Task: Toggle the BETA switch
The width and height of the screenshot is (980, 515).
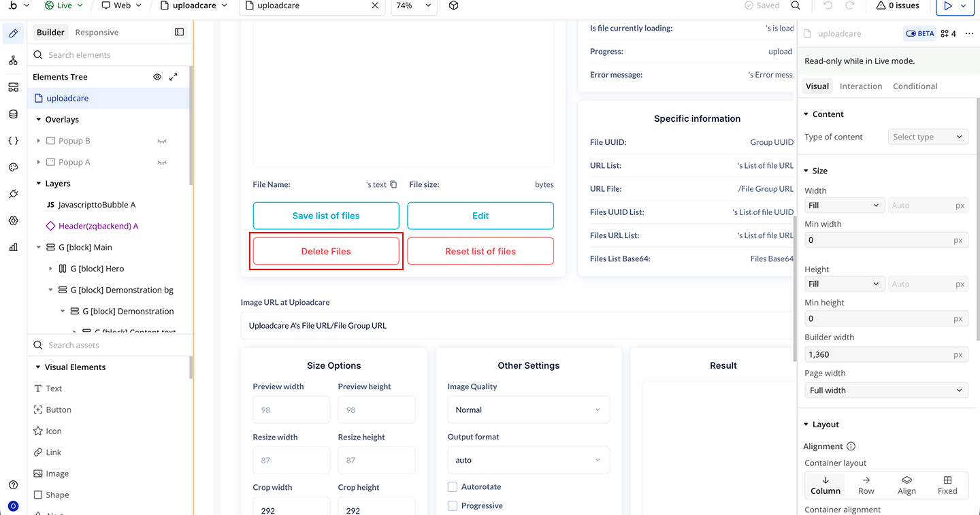Action: click(x=919, y=33)
